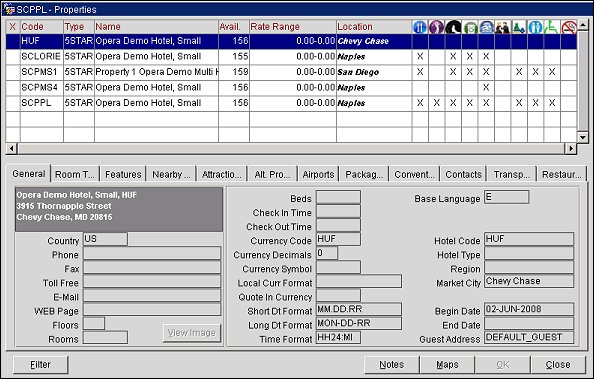594x379 pixels.
Task: Select the SCPMS1 property code cell
Action: [42, 72]
